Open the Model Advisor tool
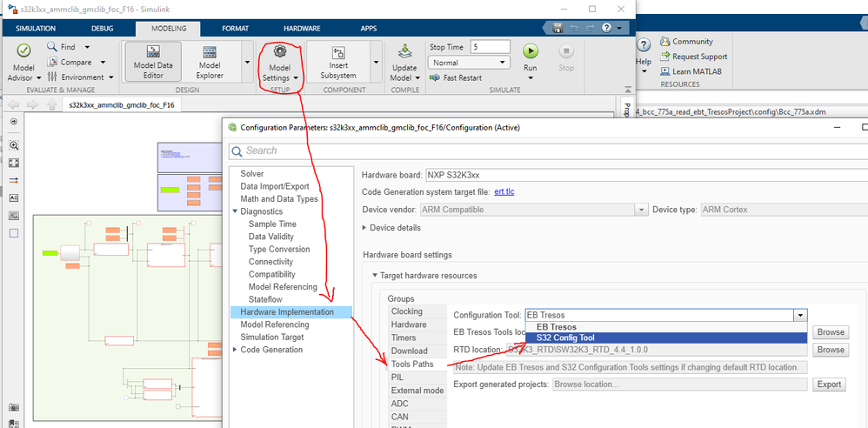 (23, 64)
